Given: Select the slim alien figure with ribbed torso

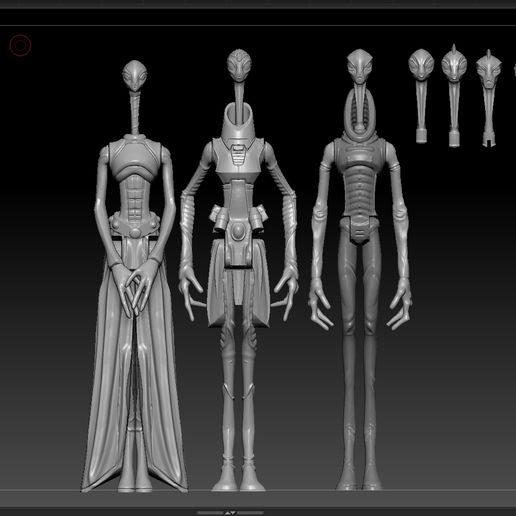Looking at the screenshot, I should [x=360, y=269].
